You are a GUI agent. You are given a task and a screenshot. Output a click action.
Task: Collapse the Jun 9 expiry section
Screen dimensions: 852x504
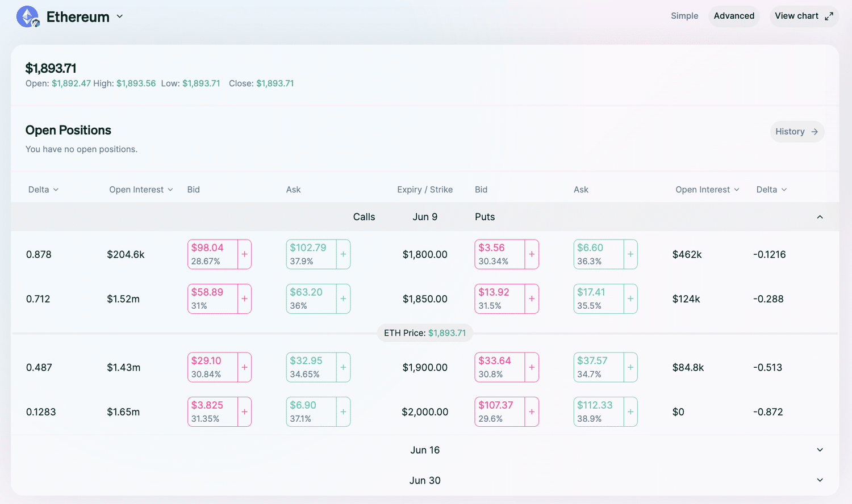point(820,217)
